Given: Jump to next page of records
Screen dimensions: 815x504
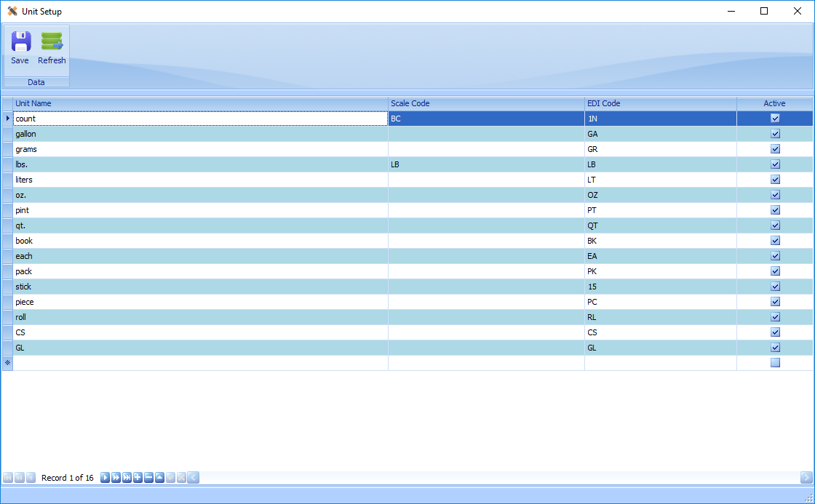Looking at the screenshot, I should click(x=116, y=478).
